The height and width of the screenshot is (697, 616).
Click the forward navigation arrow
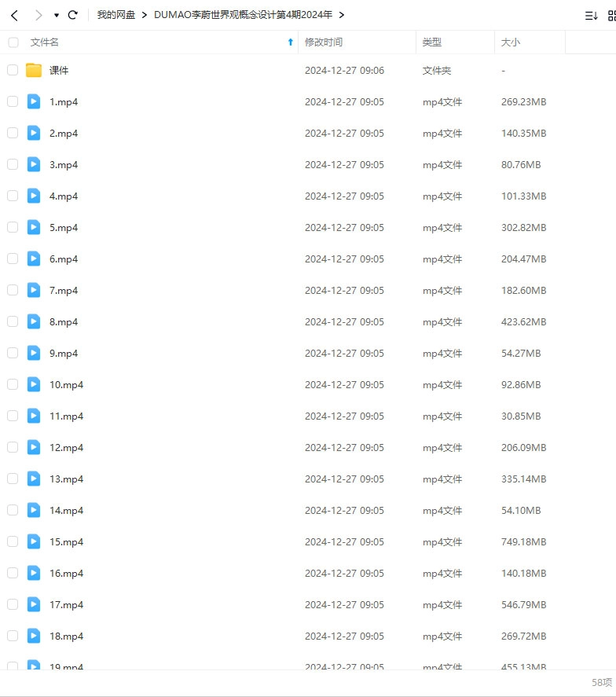(38, 15)
